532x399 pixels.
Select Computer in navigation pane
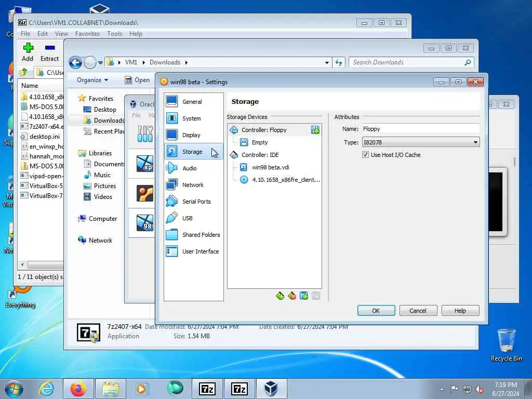tap(97, 219)
